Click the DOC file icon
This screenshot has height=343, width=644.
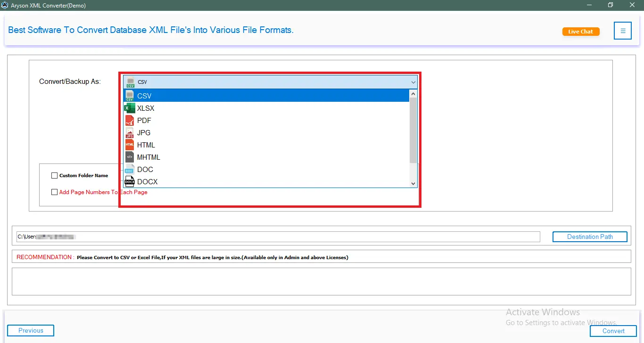[x=130, y=169]
